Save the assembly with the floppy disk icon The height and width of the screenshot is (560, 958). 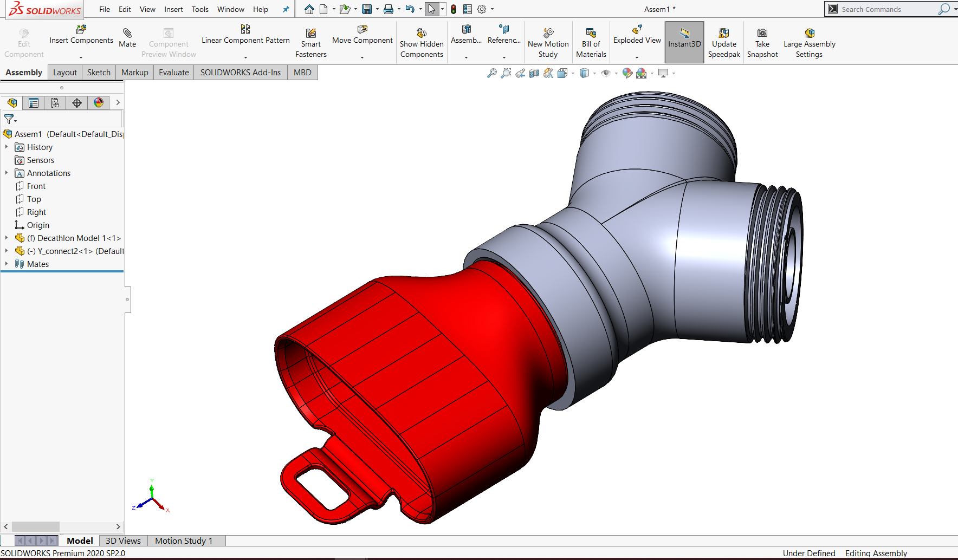[x=367, y=9]
